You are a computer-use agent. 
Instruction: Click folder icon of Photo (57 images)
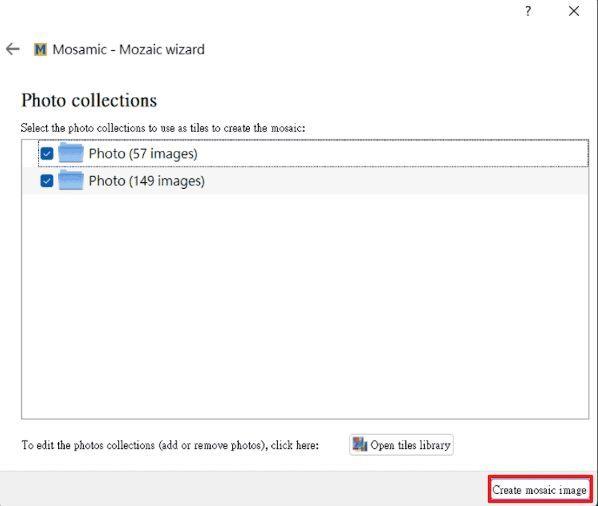[71, 153]
